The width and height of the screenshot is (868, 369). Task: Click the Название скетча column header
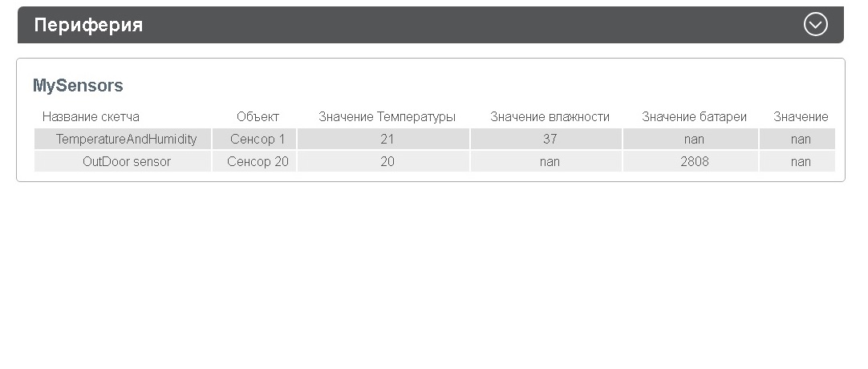coord(91,117)
